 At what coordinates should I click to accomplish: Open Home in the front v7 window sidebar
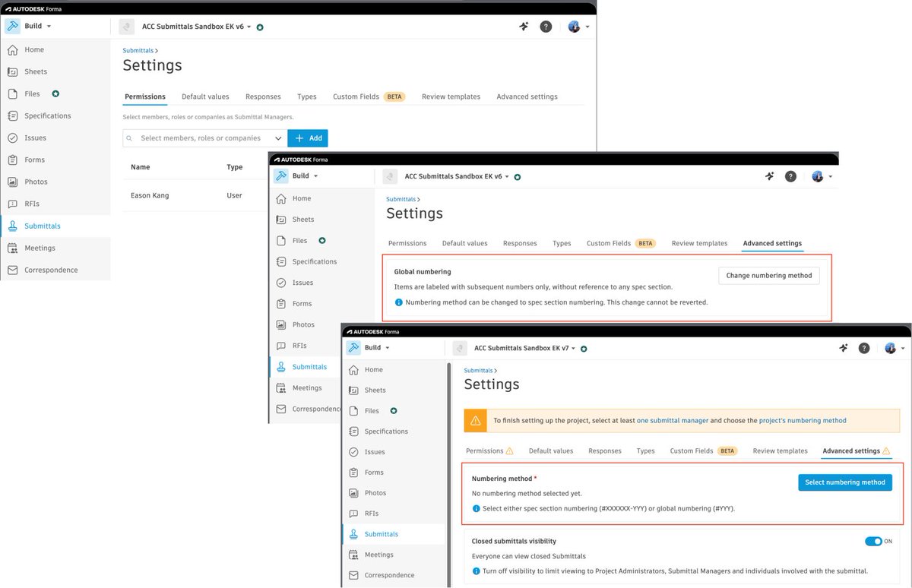(x=373, y=369)
